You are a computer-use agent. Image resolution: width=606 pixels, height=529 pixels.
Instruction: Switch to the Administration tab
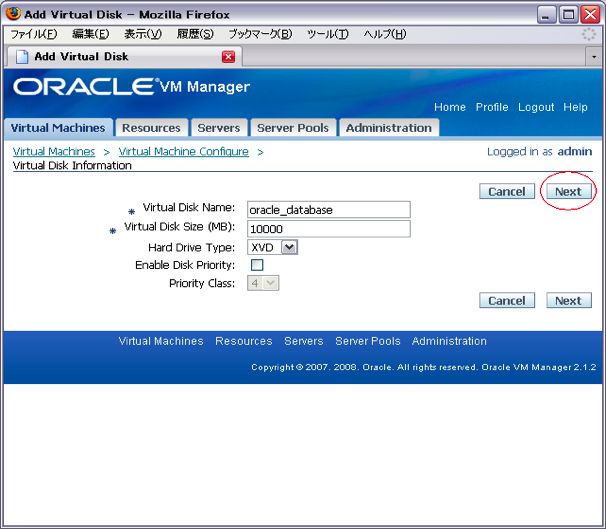point(389,128)
